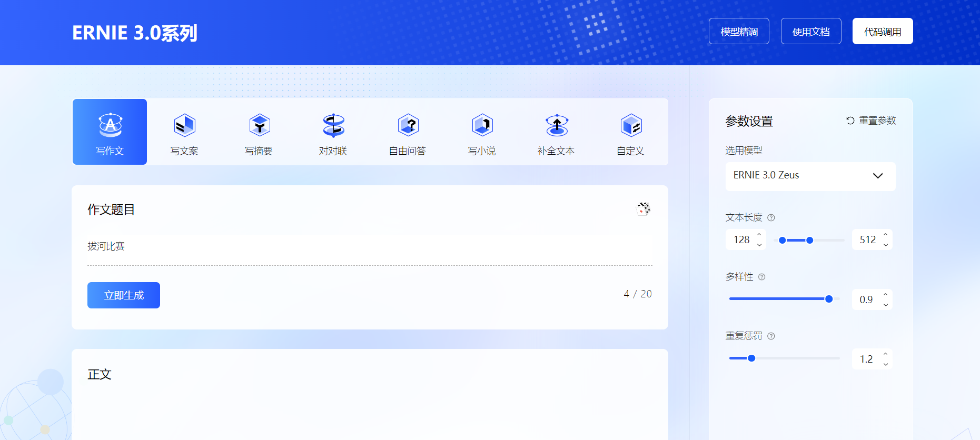Select the 补全文本 text completion icon

pyautogui.click(x=557, y=125)
